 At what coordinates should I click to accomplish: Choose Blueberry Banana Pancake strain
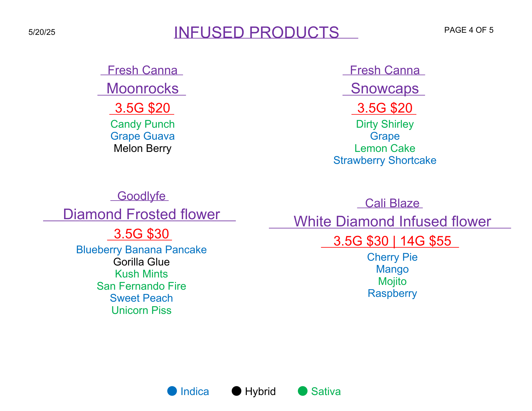[x=141, y=250]
